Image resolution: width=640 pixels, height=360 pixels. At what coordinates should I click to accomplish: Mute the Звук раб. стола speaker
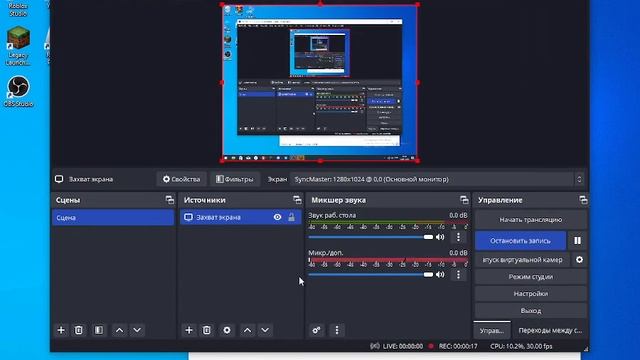coord(440,237)
